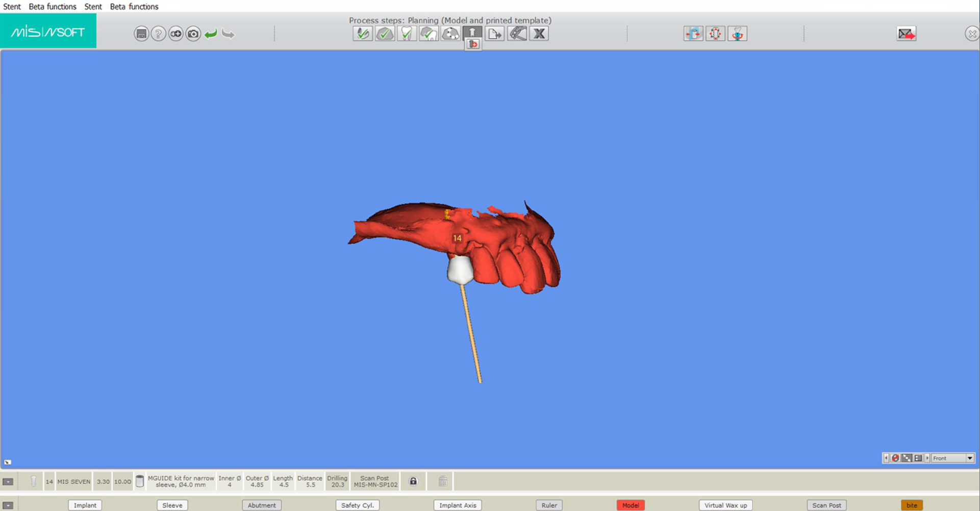Screen dimensions: 980x511
Task: Toggle Scan Post visibility button
Action: 827,505
